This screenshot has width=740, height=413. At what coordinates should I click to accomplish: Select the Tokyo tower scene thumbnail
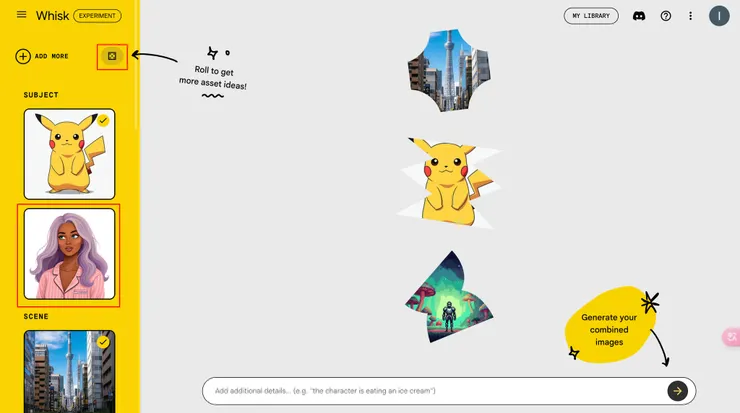coord(69,371)
